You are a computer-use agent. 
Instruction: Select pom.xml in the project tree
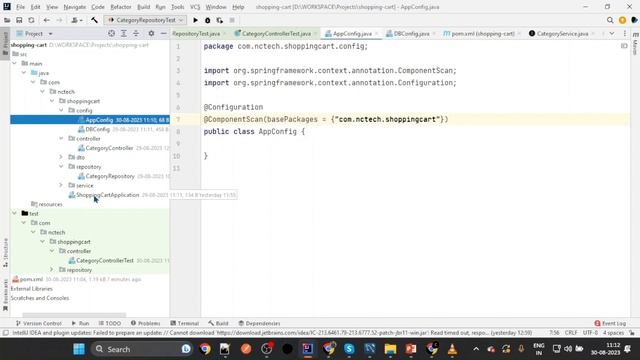point(31,279)
